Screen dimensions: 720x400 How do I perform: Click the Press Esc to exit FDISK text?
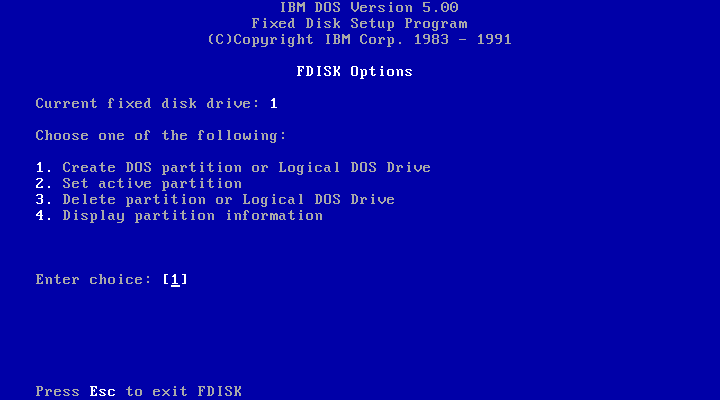139,392
